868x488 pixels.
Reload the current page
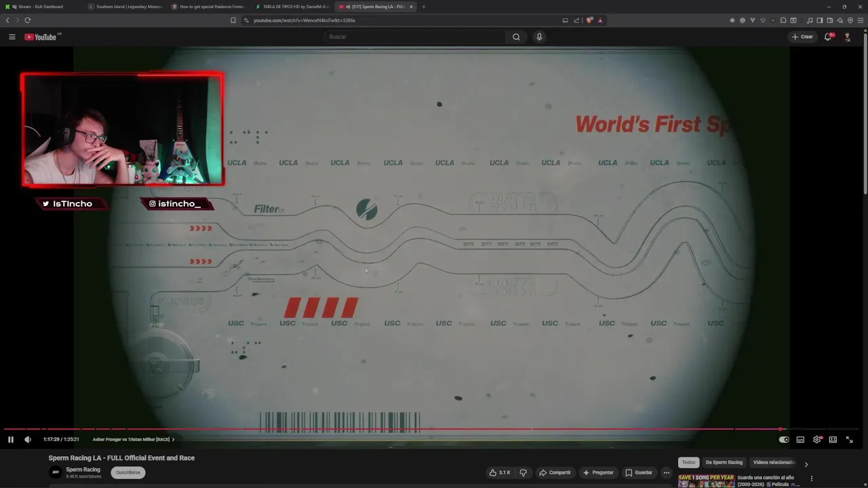coord(28,20)
